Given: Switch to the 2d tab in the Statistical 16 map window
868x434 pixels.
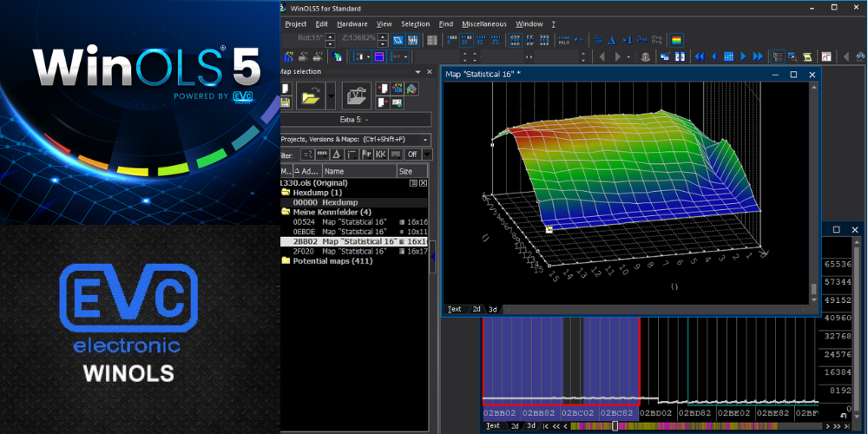Looking at the screenshot, I should coord(476,309).
